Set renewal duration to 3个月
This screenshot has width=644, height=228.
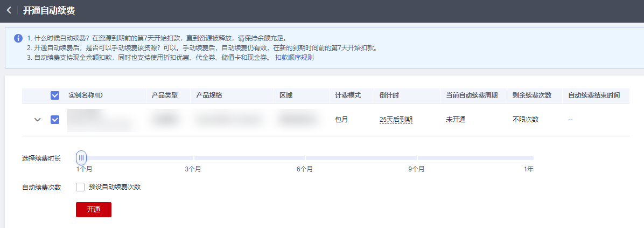[x=193, y=169]
